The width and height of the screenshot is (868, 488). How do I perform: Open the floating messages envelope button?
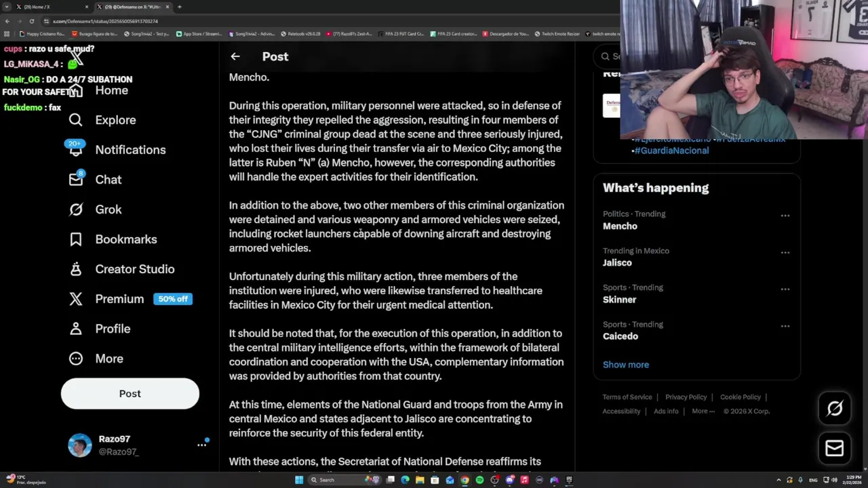click(835, 449)
